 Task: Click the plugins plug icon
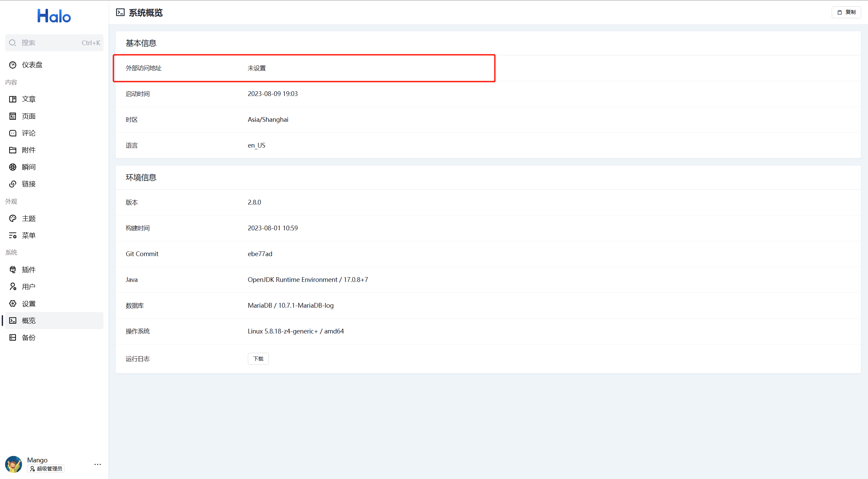point(13,270)
